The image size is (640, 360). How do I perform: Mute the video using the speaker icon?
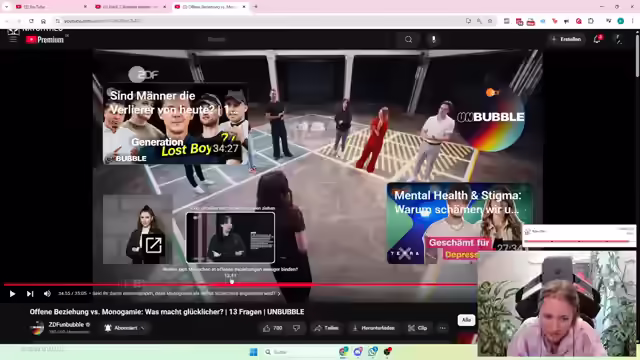(x=47, y=293)
